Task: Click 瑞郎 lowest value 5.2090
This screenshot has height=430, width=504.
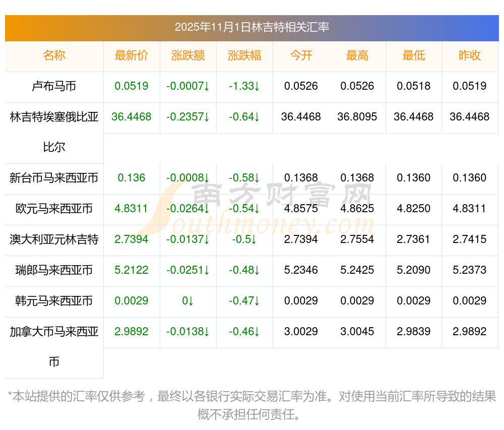Action: pos(414,270)
